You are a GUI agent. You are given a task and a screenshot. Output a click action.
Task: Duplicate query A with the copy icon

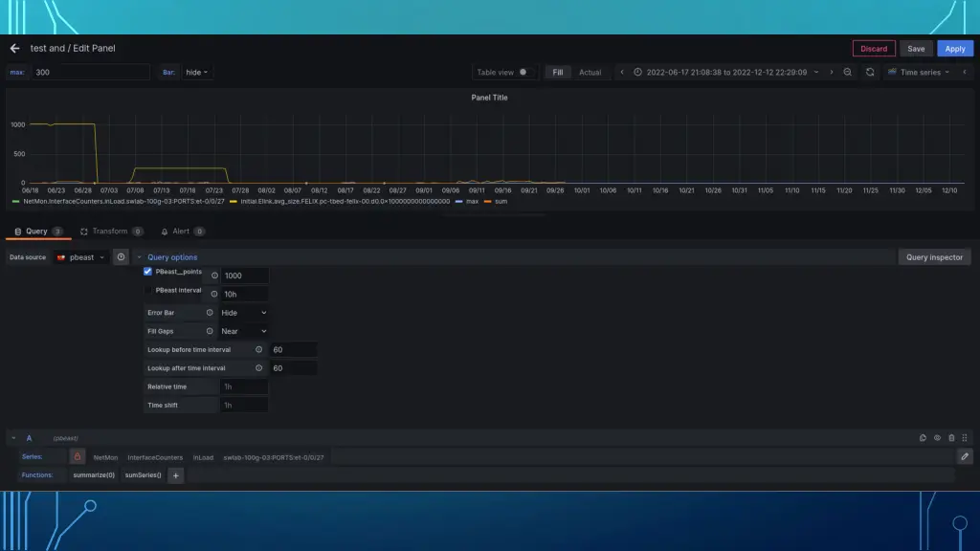pyautogui.click(x=923, y=438)
